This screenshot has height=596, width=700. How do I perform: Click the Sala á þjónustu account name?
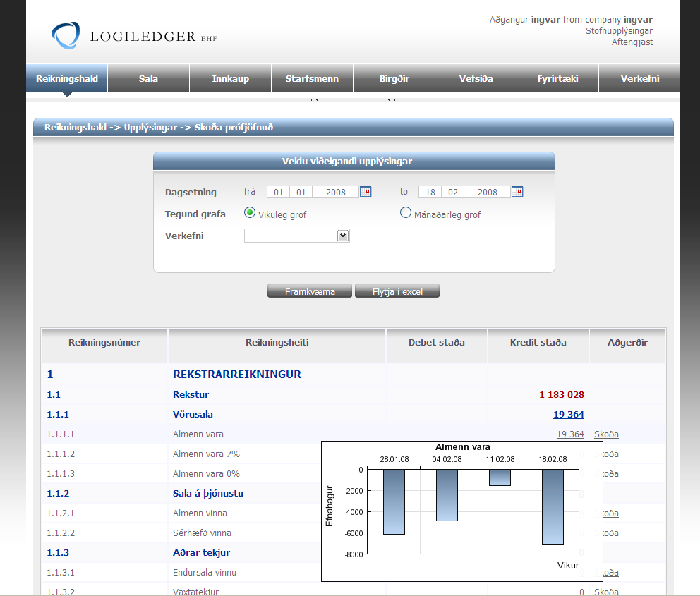pos(208,494)
